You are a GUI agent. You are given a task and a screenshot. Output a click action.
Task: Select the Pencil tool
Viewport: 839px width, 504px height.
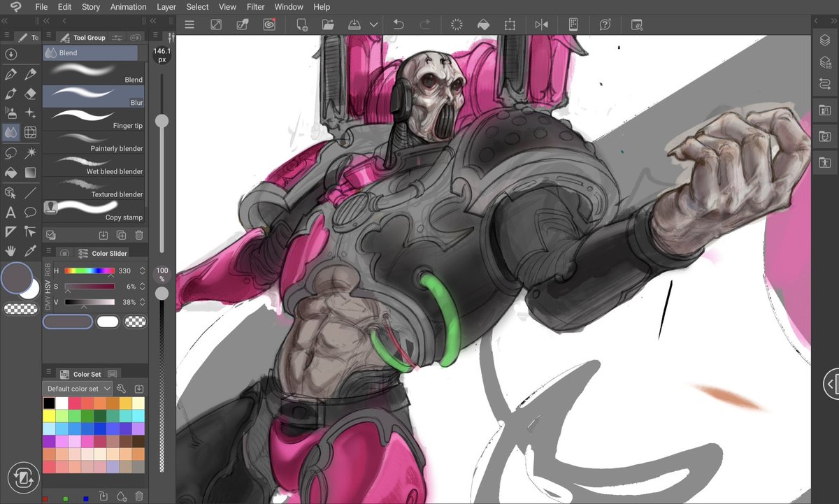[30, 73]
